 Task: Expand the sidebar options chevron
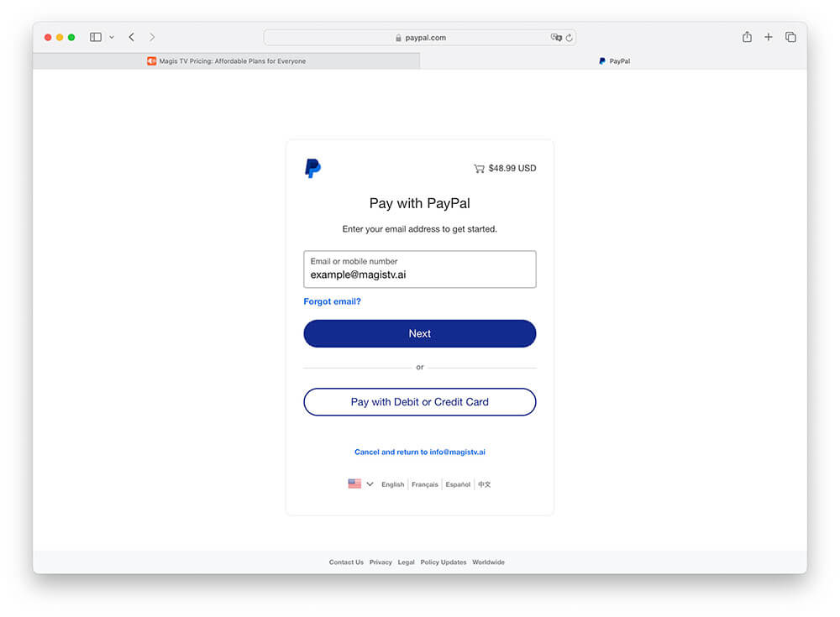[112, 38]
